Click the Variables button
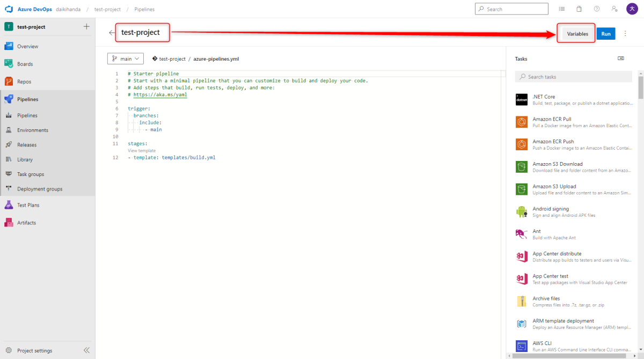The height and width of the screenshot is (359, 644). point(577,34)
